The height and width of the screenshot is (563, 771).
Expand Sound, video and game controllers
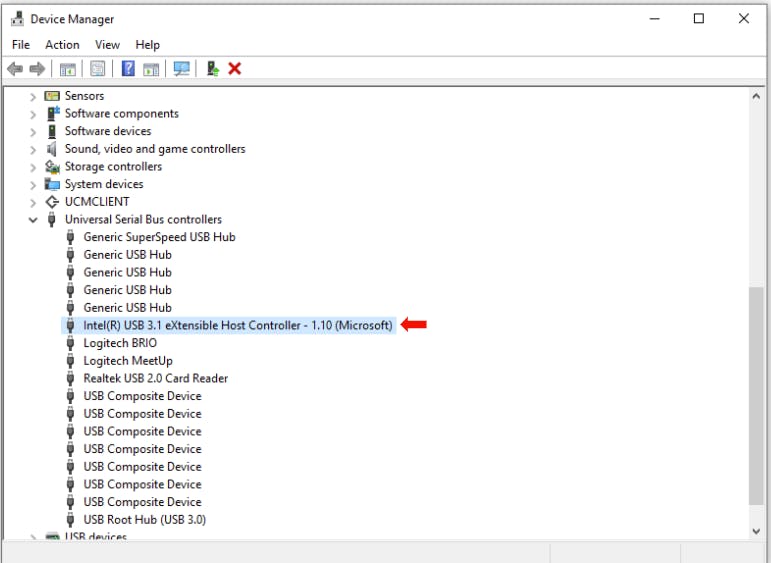(33, 150)
